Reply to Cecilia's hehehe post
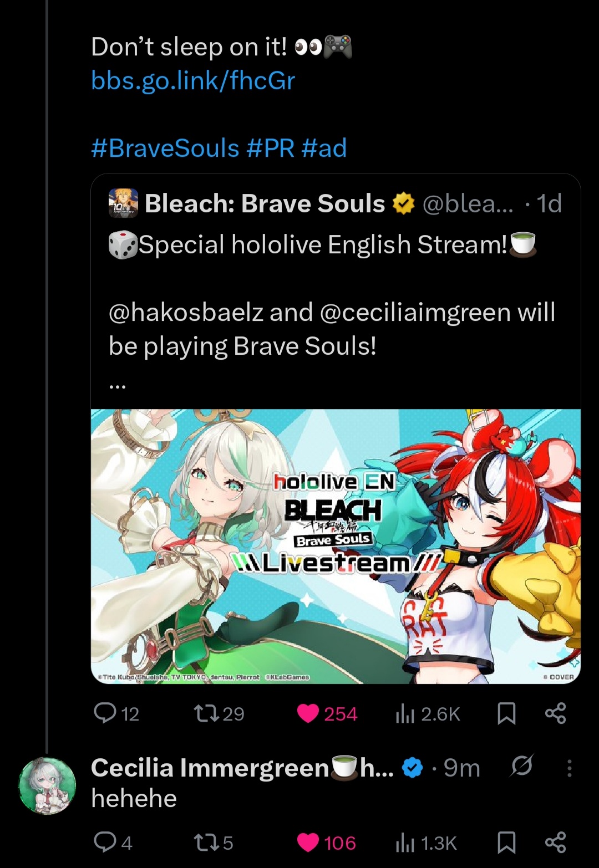 tap(105, 843)
